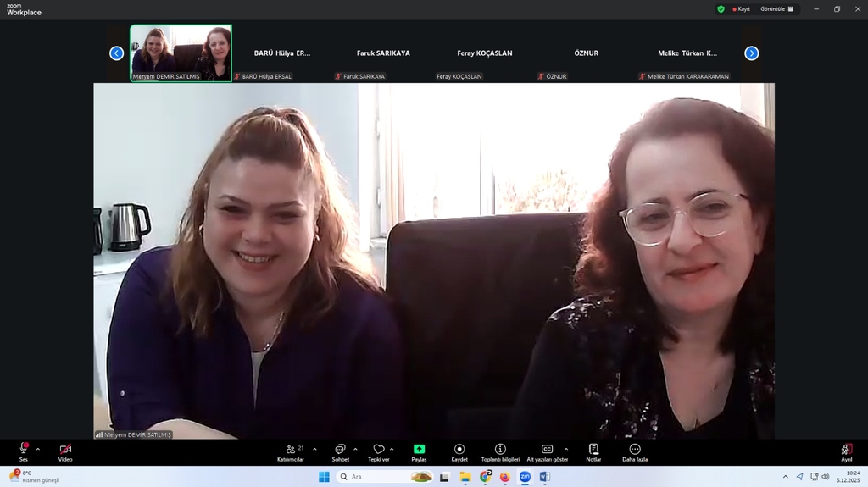Expand audio options arrow beside Ses
This screenshot has height=487, width=868.
coord(37,449)
